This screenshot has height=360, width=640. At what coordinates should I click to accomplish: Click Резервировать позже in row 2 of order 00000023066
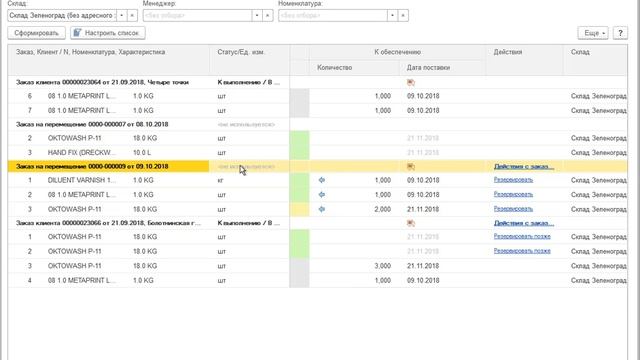tap(522, 251)
